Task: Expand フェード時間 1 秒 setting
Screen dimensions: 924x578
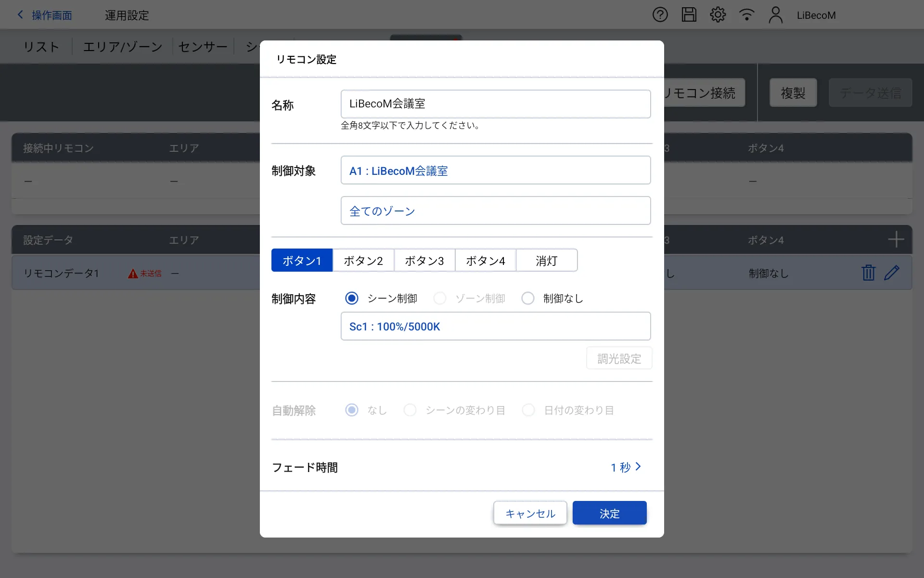Action: tap(626, 467)
